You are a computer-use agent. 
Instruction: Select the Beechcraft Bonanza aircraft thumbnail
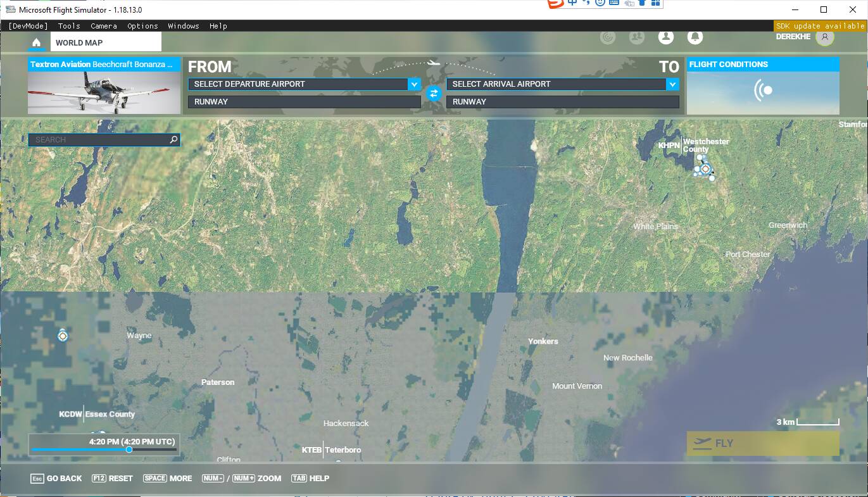coord(104,92)
